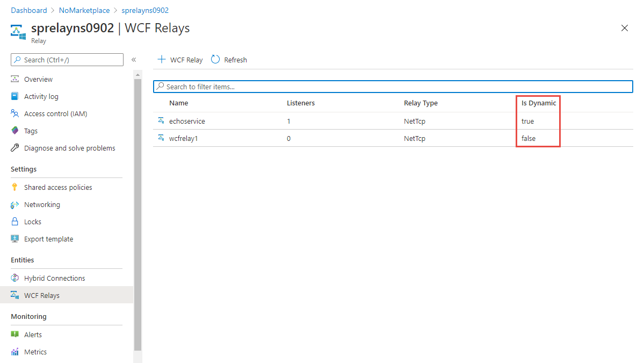The width and height of the screenshot is (644, 363).
Task: Click the Overview icon in sidebar
Action: pos(15,79)
